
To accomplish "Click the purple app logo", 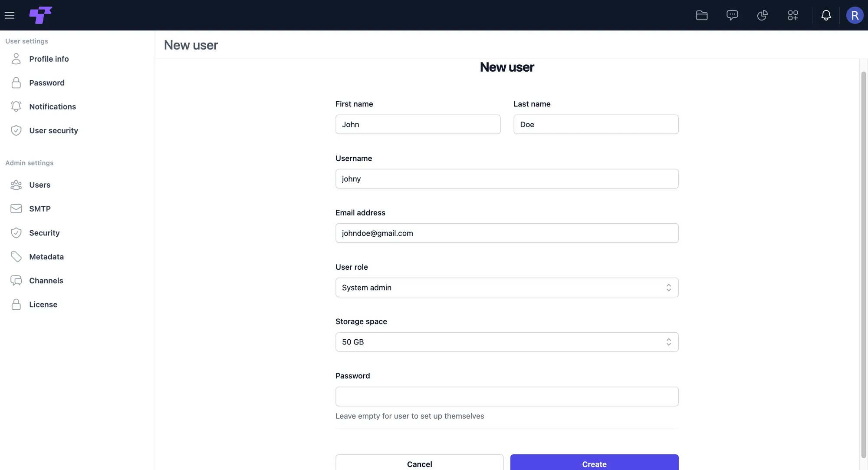I will click(41, 15).
